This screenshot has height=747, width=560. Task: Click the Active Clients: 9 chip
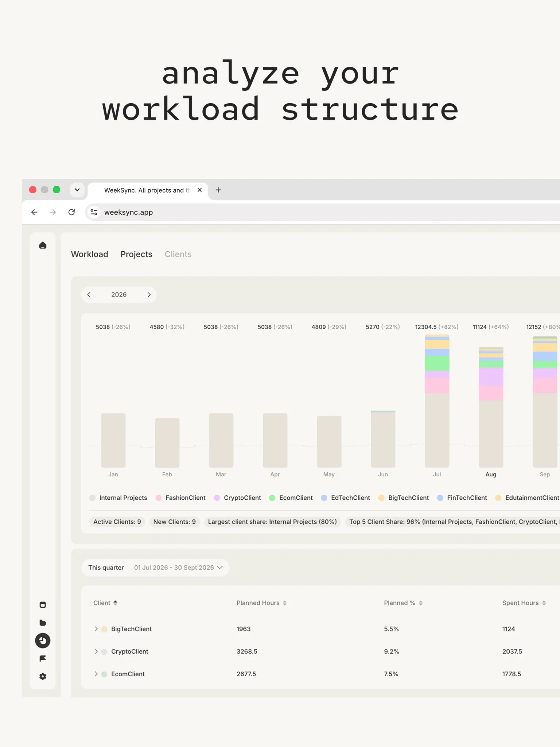pyautogui.click(x=117, y=522)
